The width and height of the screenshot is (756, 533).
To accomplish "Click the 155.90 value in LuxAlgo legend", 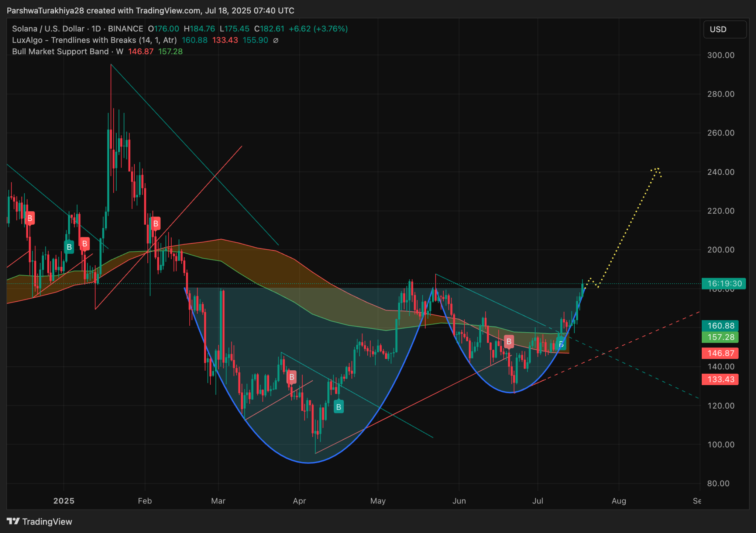I will [x=255, y=40].
